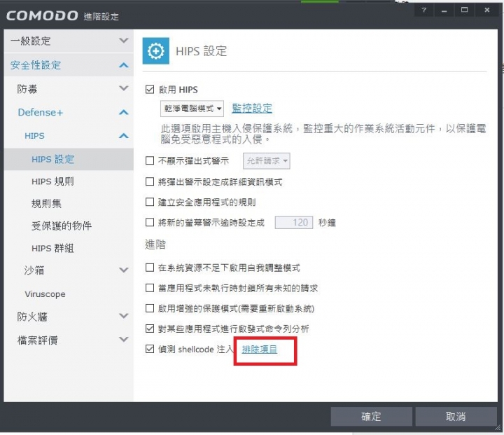Toggle 偵測 shellcode 注入 checkbox
Screen dimensions: 504x435
pyautogui.click(x=150, y=349)
